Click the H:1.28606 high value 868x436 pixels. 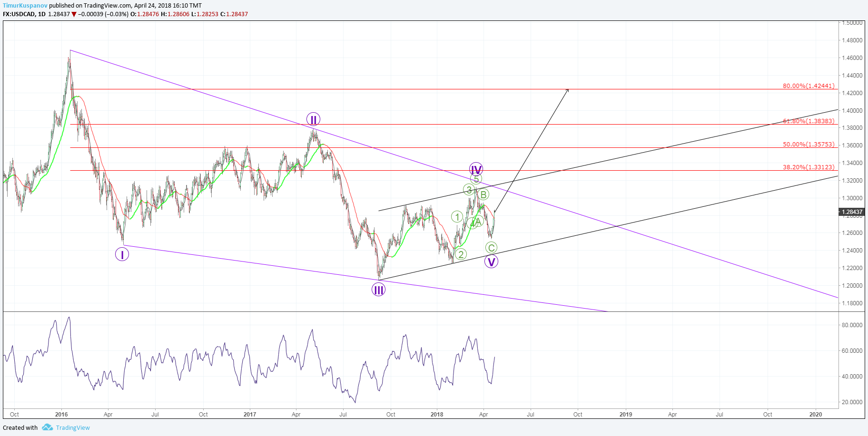click(x=175, y=14)
